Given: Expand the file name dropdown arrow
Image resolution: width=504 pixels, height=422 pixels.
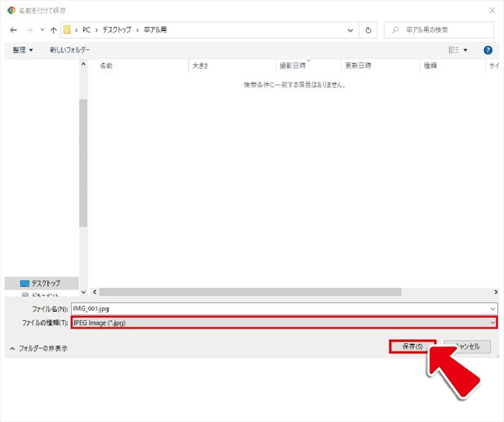Looking at the screenshot, I should point(493,309).
